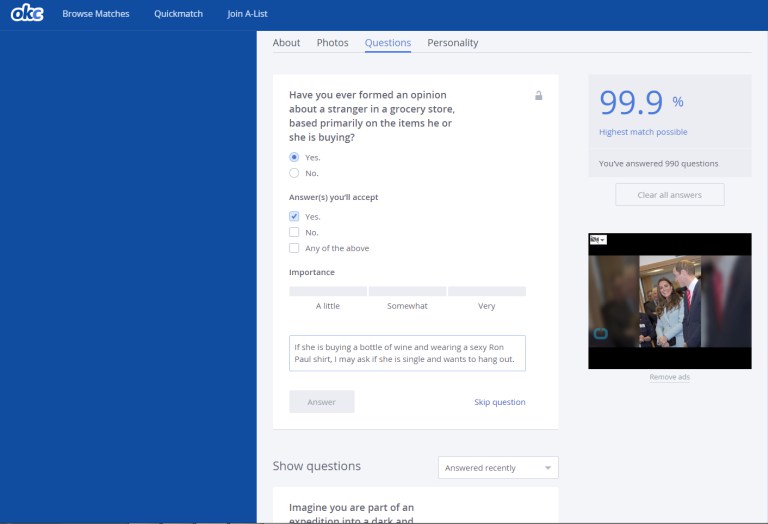This screenshot has width=768, height=524.
Task: Select the "Yes." radio answer
Action: 294,157
